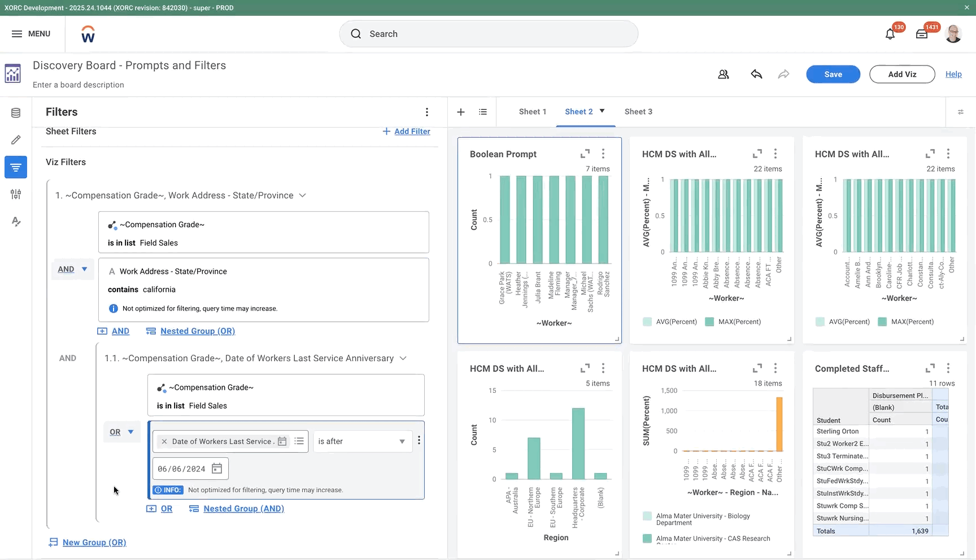Switch to Sheet 3 tab
This screenshot has width=976, height=560.
click(638, 112)
